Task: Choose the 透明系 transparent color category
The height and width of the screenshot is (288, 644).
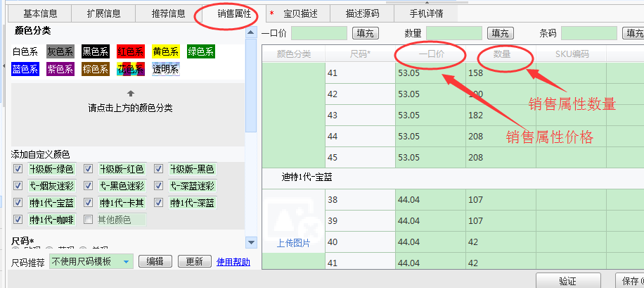Action: 166,68
